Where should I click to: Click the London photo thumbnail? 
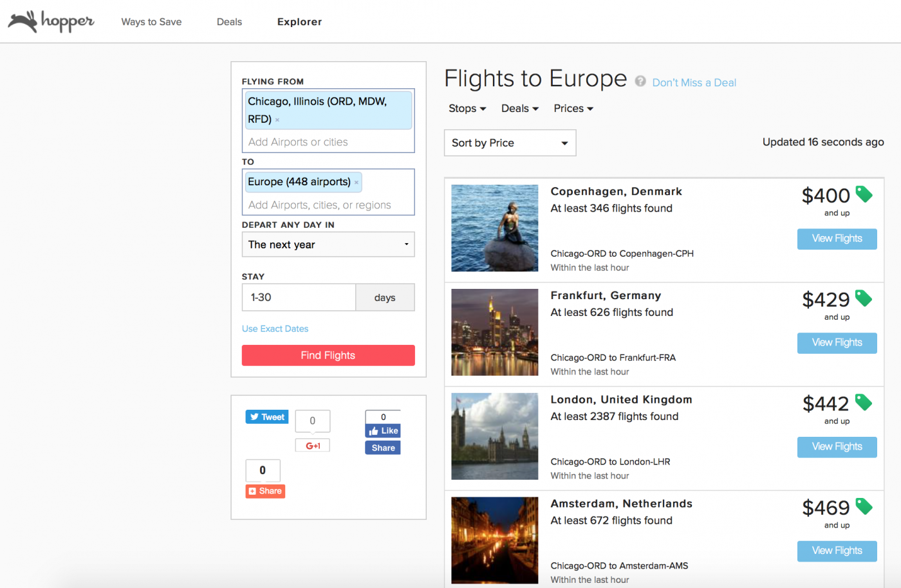coord(494,436)
